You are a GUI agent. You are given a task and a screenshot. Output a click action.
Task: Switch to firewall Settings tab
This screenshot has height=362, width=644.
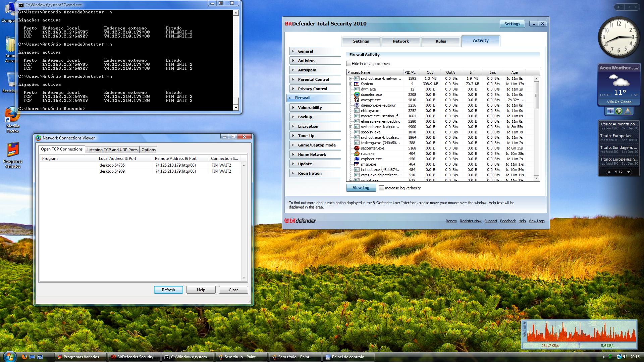click(x=361, y=42)
